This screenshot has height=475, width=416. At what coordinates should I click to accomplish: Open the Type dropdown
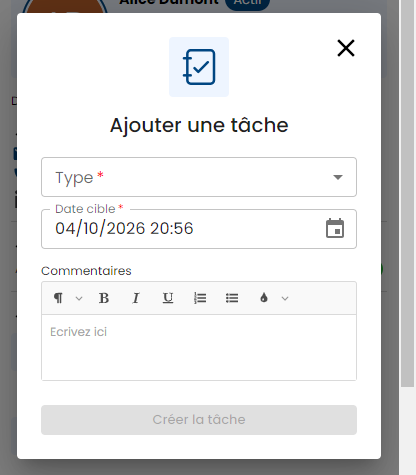(199, 177)
